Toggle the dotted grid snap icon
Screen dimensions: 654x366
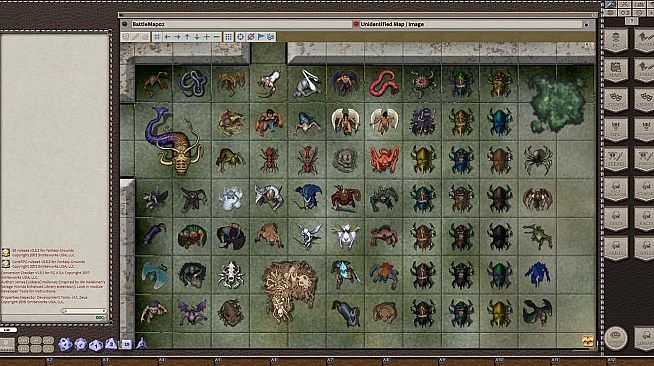click(x=229, y=37)
